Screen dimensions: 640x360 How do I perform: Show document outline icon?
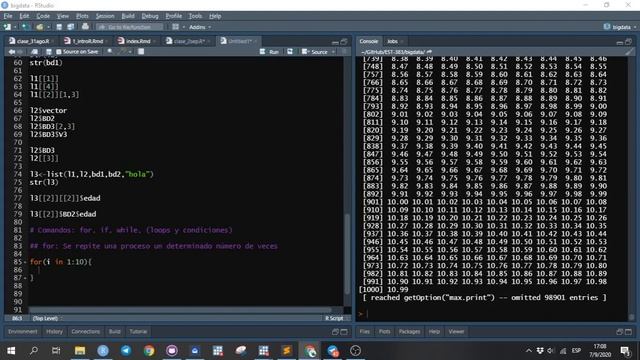pyautogui.click(x=344, y=52)
